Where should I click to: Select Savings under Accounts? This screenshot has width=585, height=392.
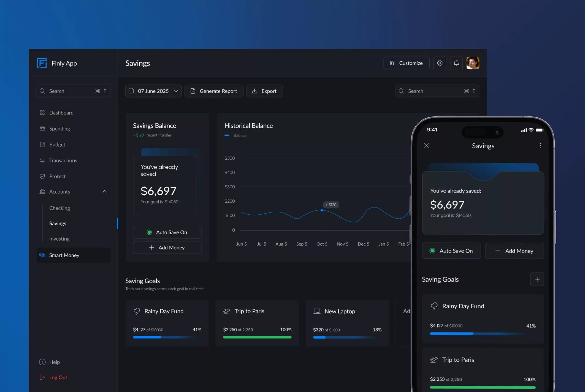point(58,223)
